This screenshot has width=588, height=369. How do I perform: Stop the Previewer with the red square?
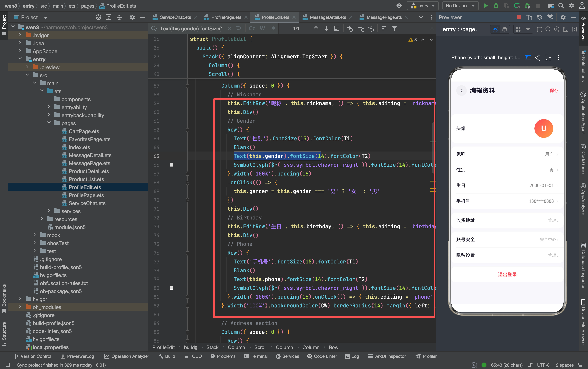(519, 17)
